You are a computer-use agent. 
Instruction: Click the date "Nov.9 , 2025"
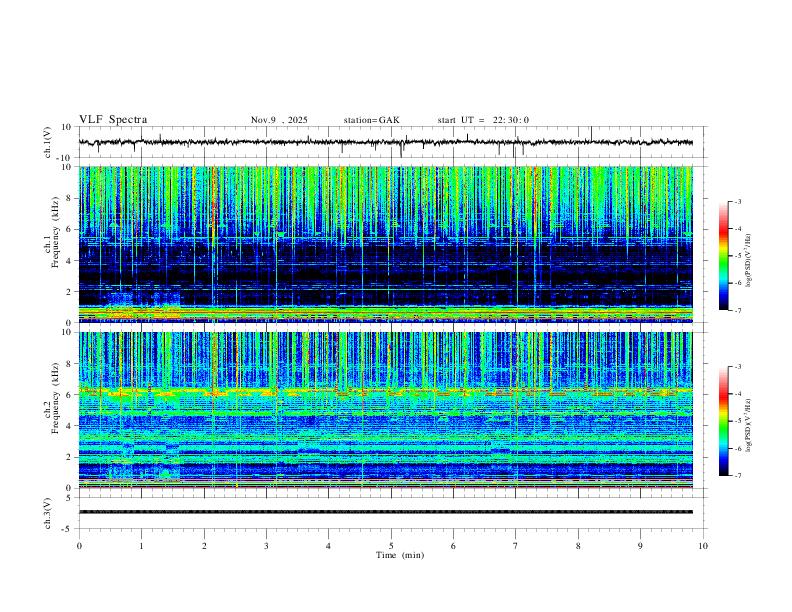[x=279, y=120]
